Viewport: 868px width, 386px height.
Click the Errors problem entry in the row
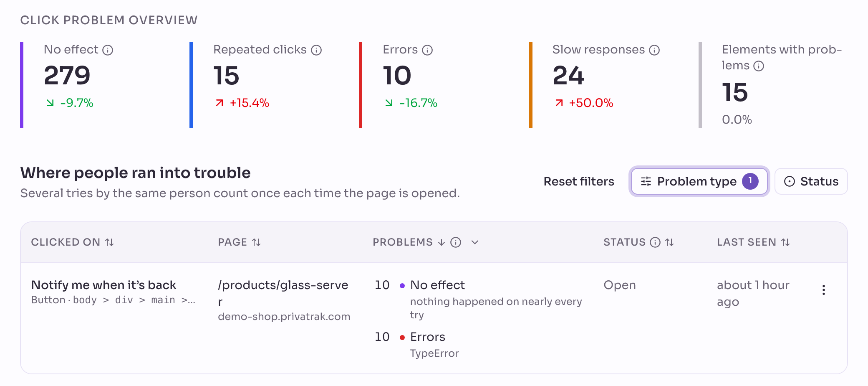click(428, 337)
